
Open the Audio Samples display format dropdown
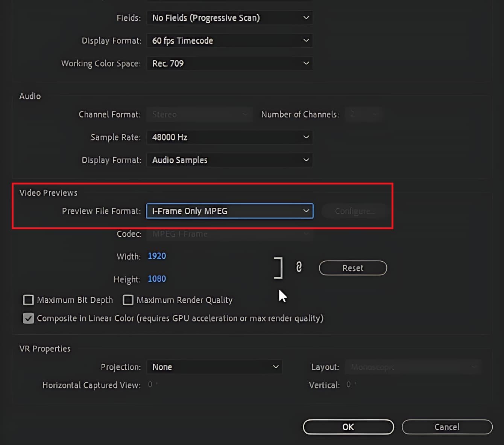[229, 160]
